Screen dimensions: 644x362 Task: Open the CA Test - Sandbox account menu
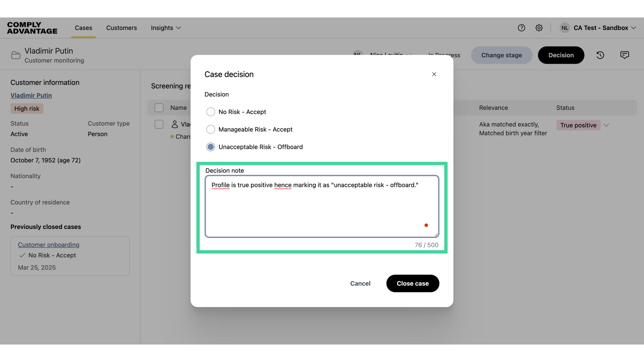(601, 28)
